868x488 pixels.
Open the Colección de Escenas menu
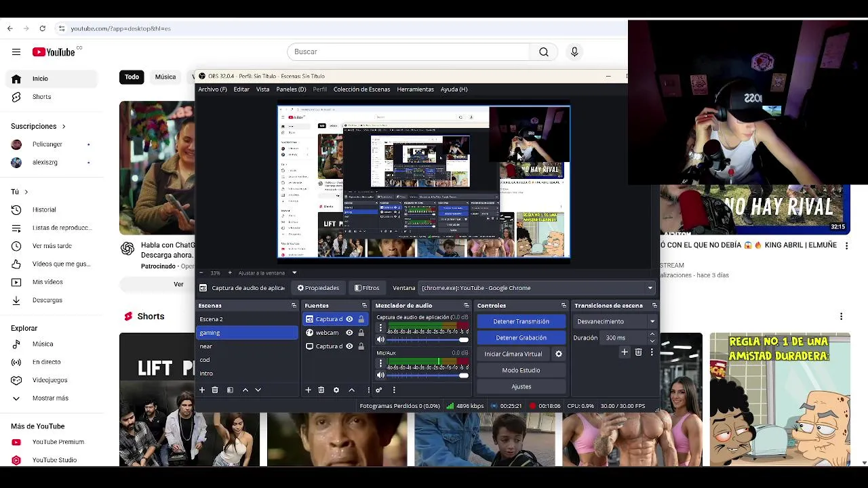pyautogui.click(x=361, y=89)
